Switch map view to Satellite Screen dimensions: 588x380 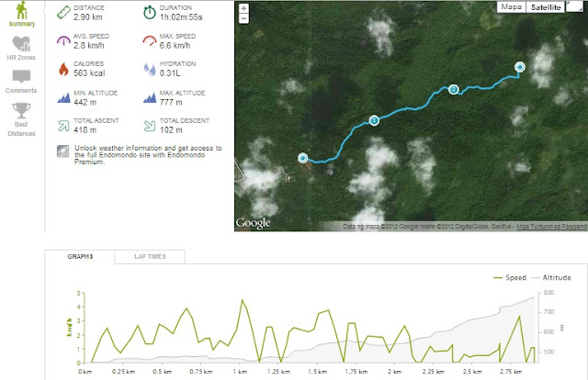click(x=546, y=7)
